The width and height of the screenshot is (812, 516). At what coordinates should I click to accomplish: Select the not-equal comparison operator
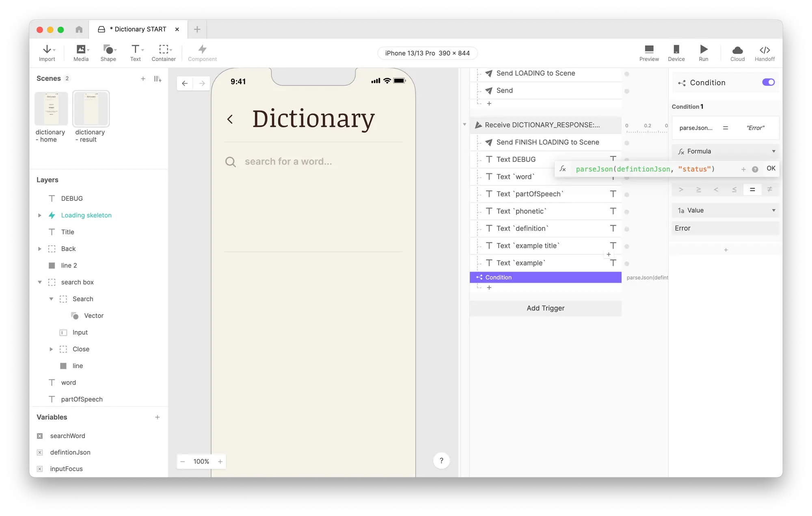(770, 189)
